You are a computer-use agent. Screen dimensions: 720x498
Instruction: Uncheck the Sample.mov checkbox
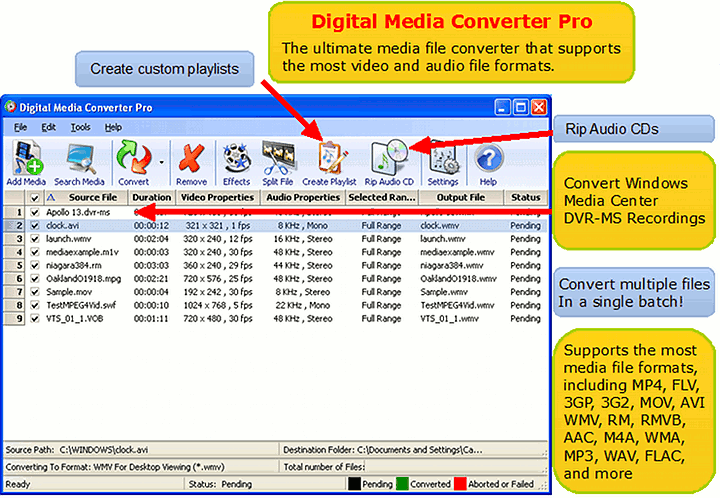pyautogui.click(x=34, y=292)
